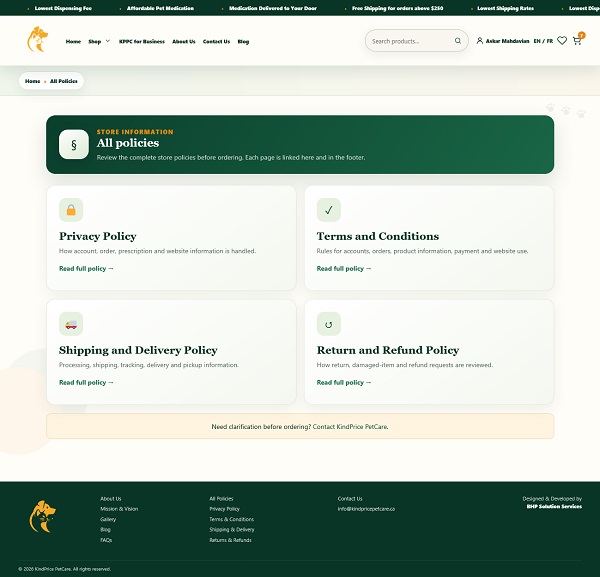Screen dimensions: 600x577
Task: Open Shop in the navigation bar
Action: tap(95, 41)
